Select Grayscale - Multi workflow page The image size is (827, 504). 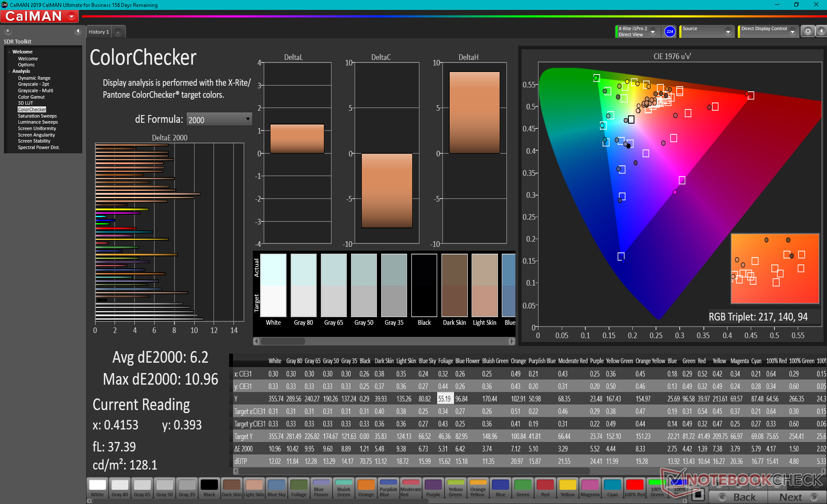click(x=35, y=90)
